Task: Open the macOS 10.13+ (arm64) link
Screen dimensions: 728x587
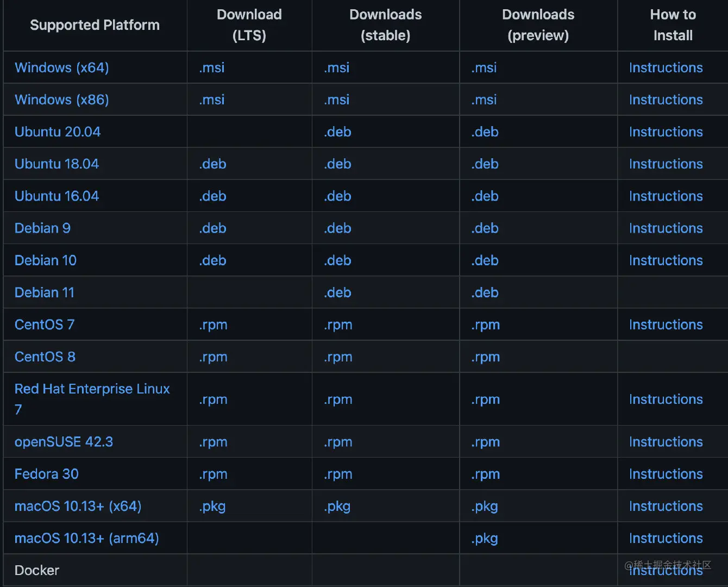Action: [87, 538]
